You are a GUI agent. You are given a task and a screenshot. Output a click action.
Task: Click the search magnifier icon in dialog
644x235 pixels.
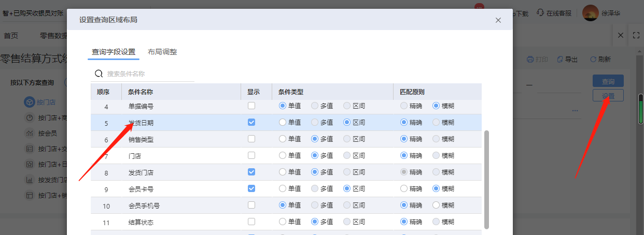coord(99,74)
